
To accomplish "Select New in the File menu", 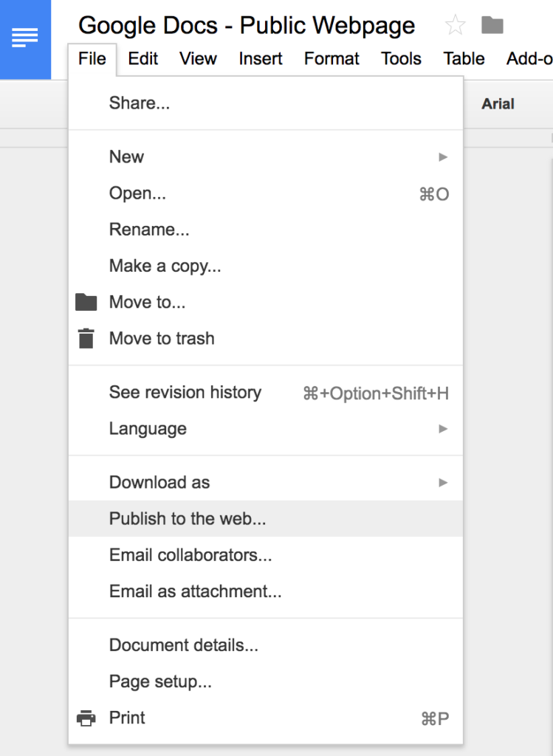I will [266, 157].
